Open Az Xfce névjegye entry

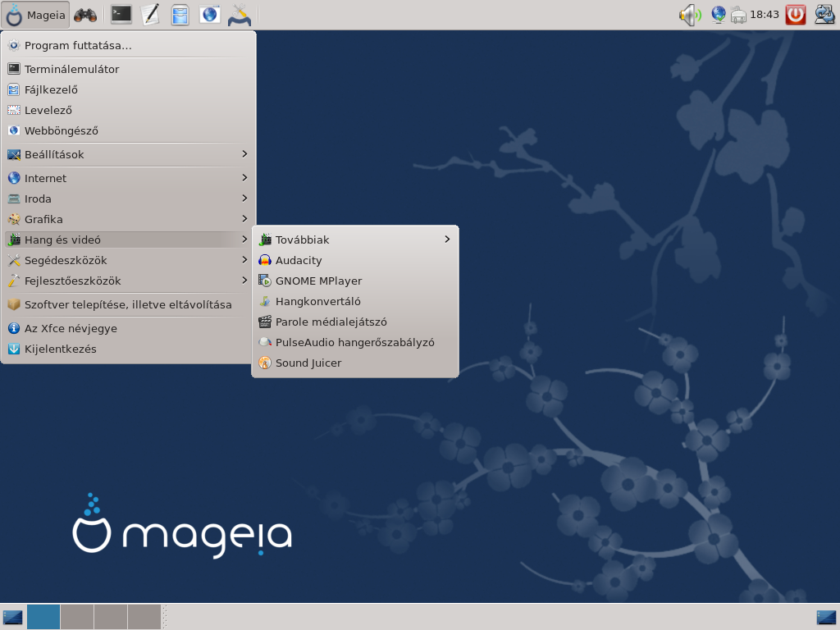(128, 328)
